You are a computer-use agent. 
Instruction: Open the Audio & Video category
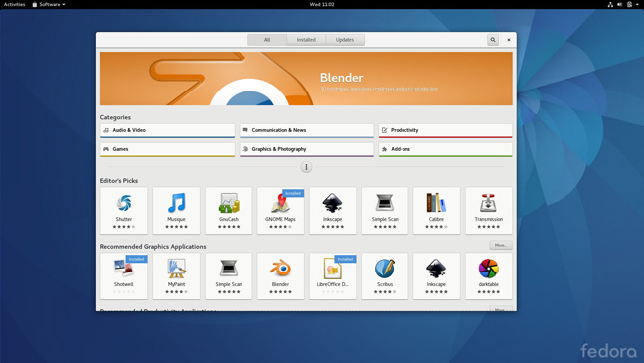168,130
